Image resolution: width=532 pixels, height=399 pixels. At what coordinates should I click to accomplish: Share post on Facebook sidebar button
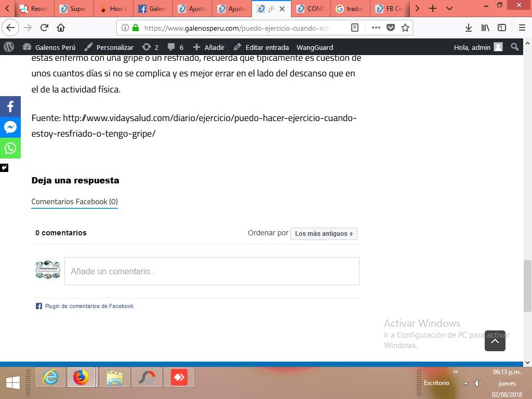10,107
